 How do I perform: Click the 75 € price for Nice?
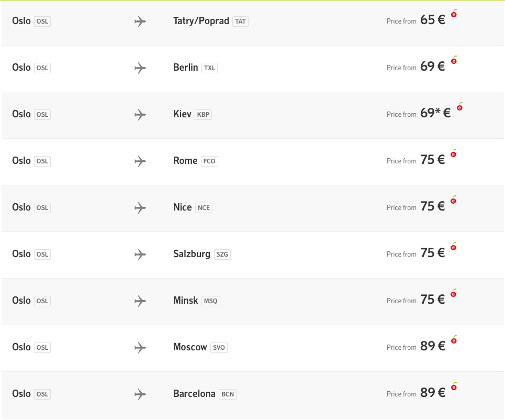pos(433,206)
